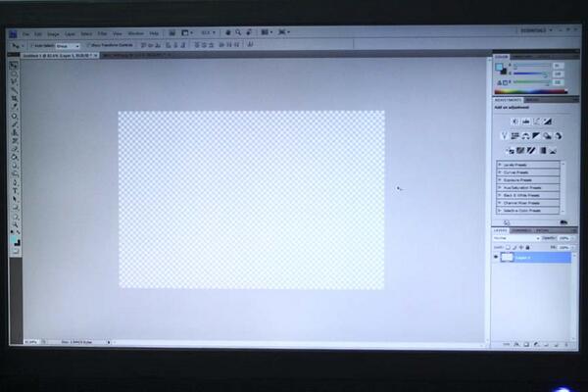Click the Zoom tool in the application bar

click(238, 33)
